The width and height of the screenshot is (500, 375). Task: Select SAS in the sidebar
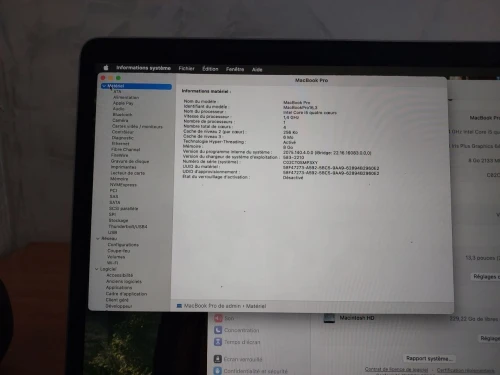pos(114,196)
